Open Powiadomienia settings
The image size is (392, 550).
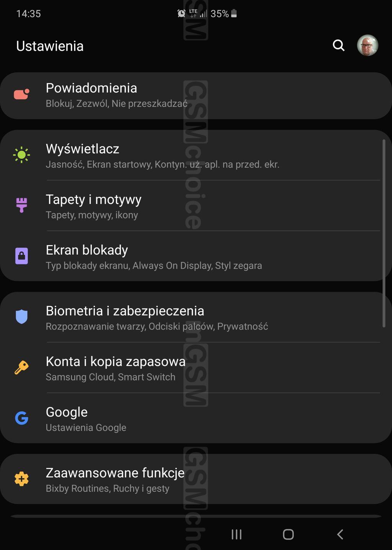pyautogui.click(x=196, y=95)
